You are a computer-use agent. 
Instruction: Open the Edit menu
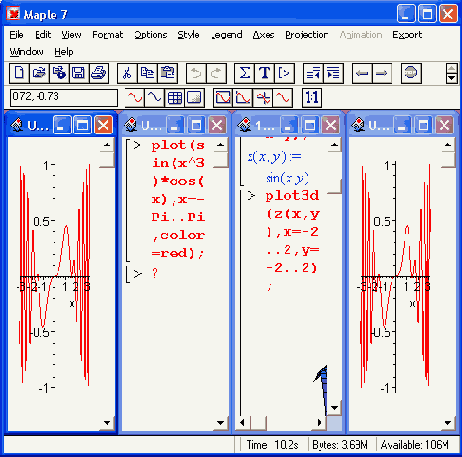[x=43, y=35]
